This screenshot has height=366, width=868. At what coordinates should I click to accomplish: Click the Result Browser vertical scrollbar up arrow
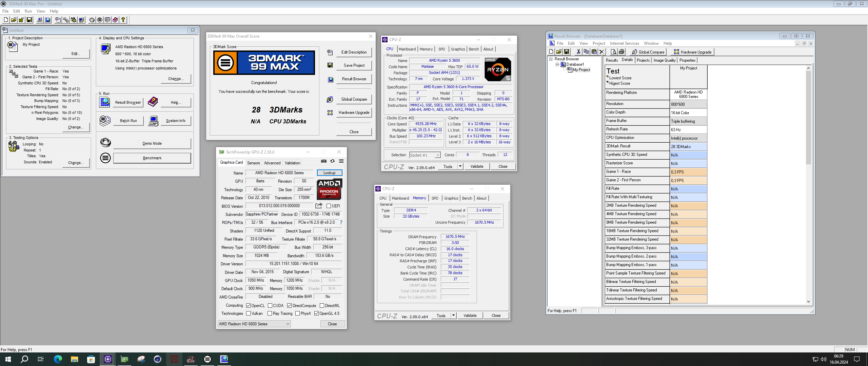click(x=808, y=68)
